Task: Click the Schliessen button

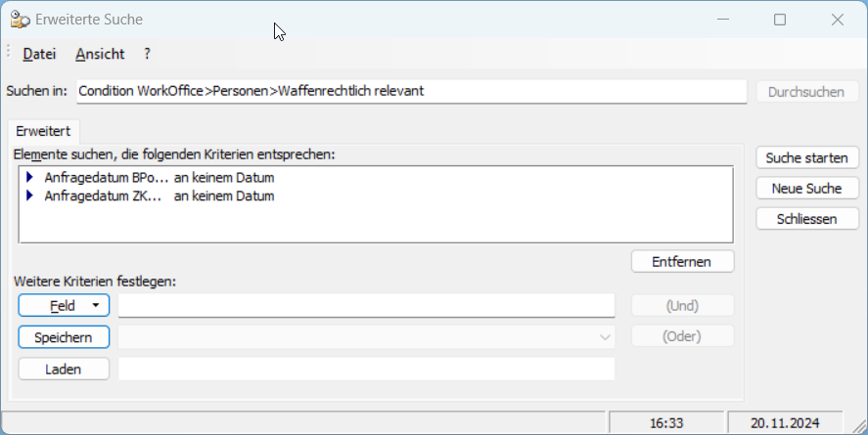Action: pyautogui.click(x=806, y=219)
